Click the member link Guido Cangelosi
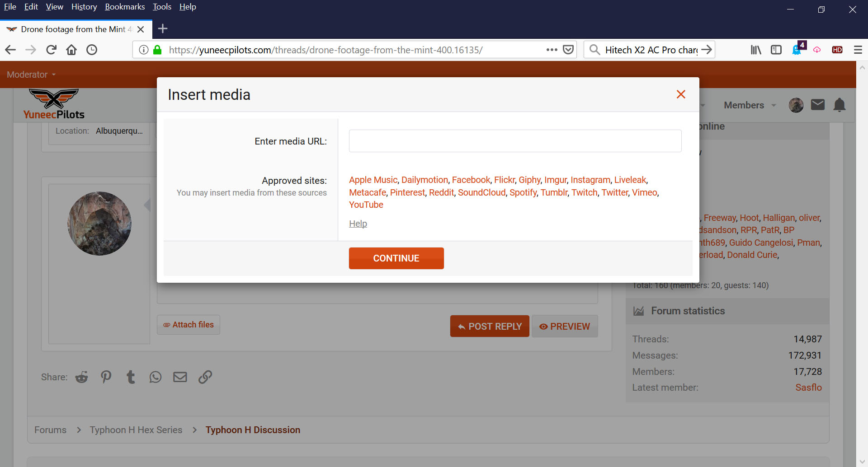 pyautogui.click(x=761, y=243)
